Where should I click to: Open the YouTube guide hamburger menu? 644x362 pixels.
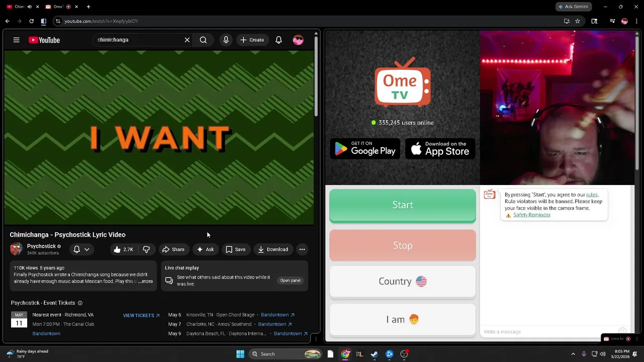pos(16,40)
